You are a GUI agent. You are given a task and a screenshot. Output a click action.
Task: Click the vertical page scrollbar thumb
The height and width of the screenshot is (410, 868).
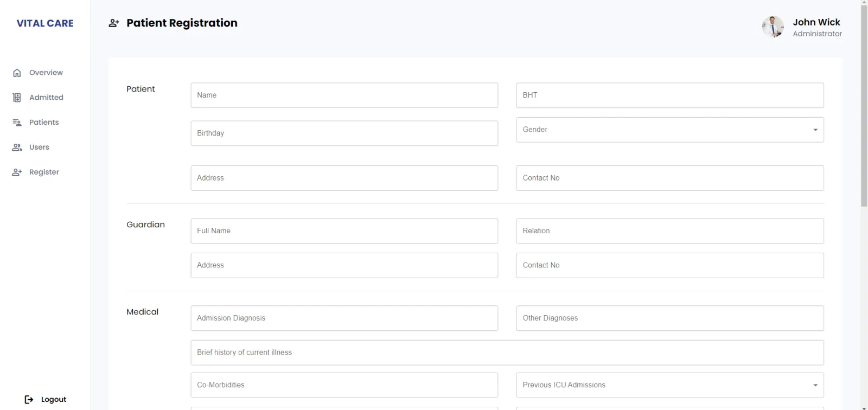tap(864, 106)
